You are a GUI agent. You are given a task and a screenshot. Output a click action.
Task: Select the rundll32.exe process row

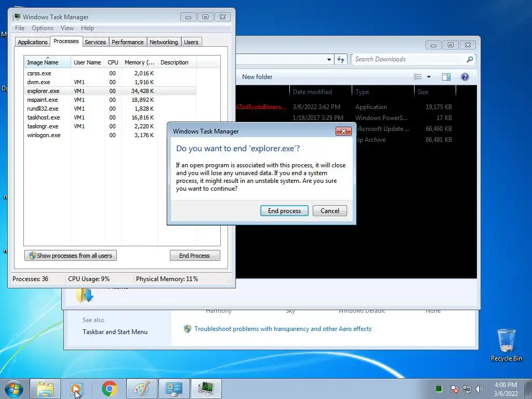tap(110, 109)
